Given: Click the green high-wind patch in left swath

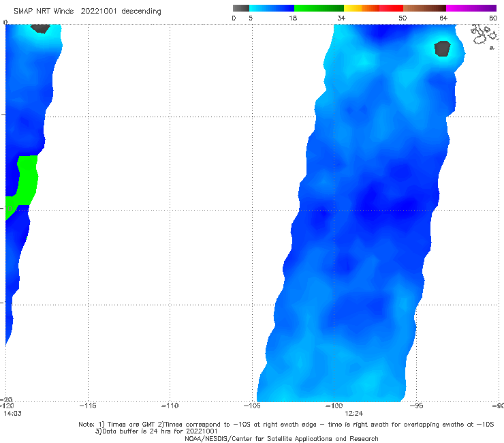Looking at the screenshot, I should pyautogui.click(x=27, y=180).
